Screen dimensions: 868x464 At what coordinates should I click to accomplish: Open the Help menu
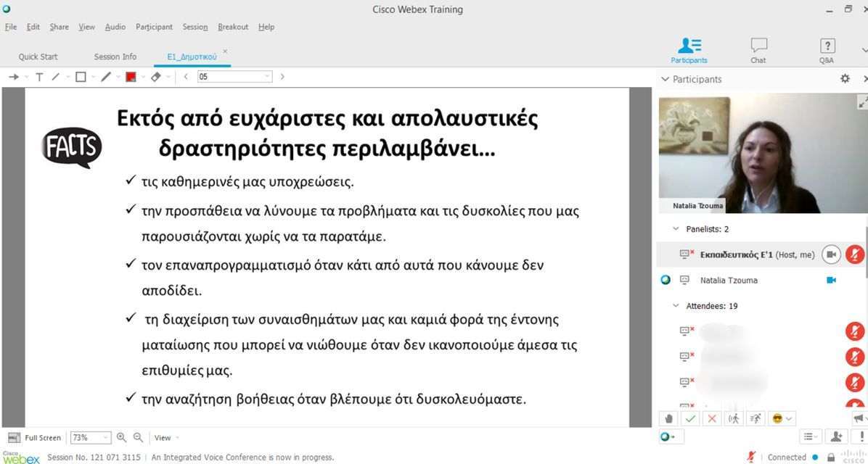click(266, 27)
